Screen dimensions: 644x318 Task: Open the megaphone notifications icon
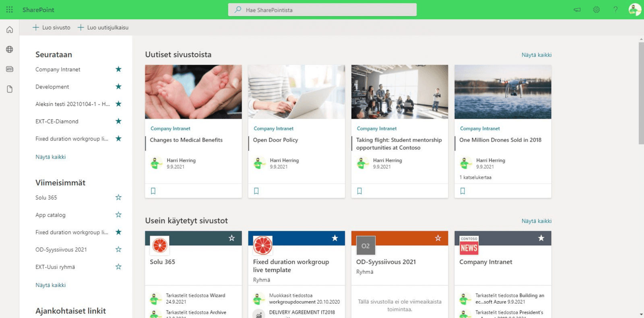click(x=577, y=10)
